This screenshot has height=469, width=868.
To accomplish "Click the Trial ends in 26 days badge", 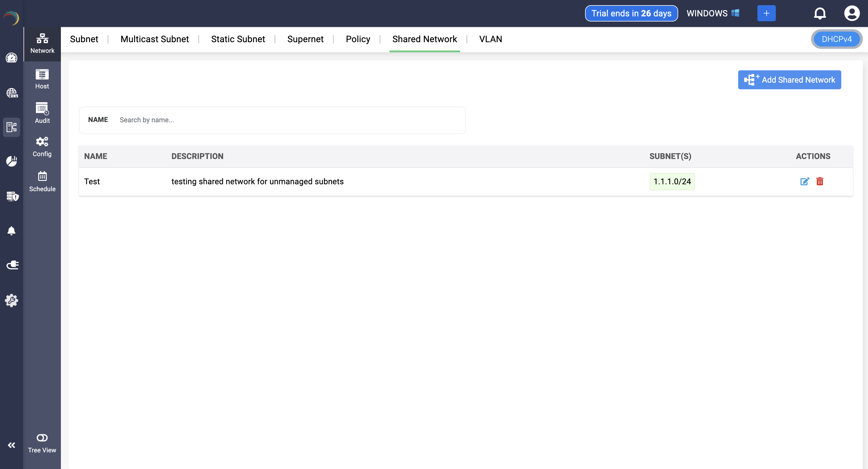I will click(x=631, y=13).
